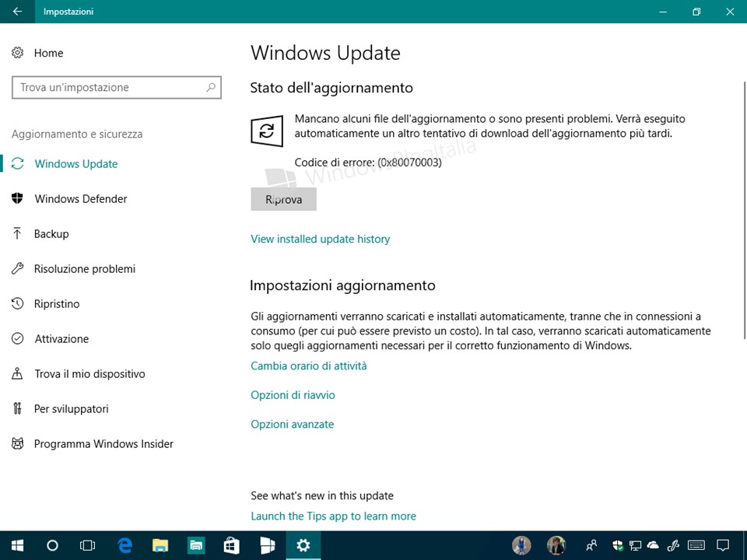The width and height of the screenshot is (747, 560).
Task: Open OneDrive cloud tray icon
Action: point(653,545)
